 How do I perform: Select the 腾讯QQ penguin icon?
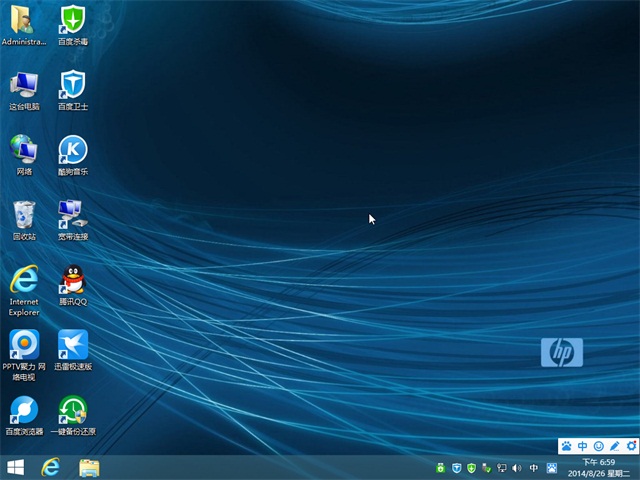73,279
